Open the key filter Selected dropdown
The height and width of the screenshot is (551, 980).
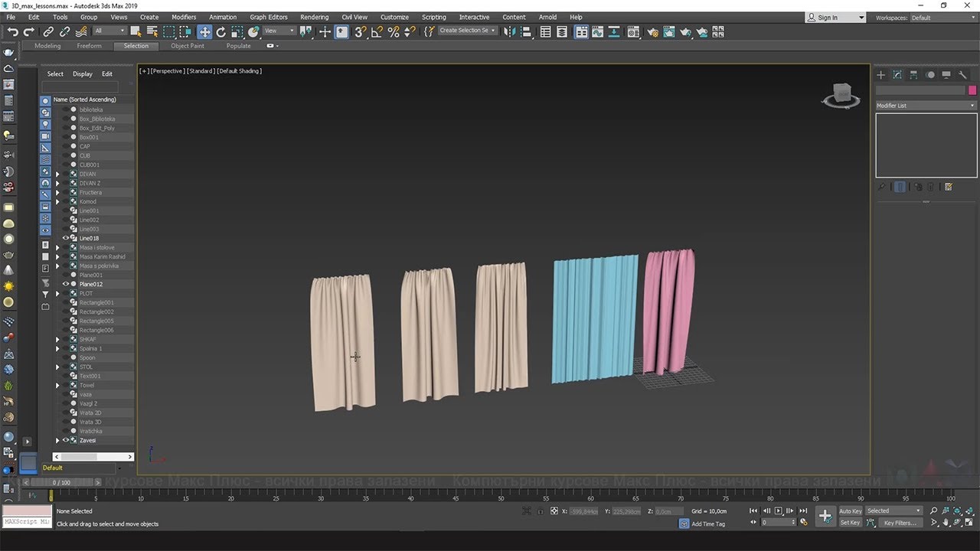(x=893, y=510)
